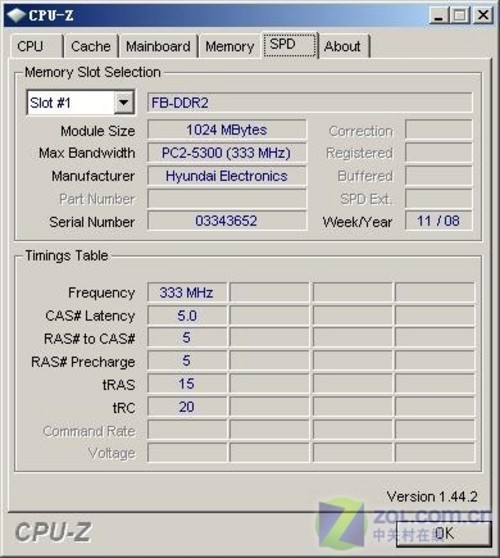This screenshot has height=558, width=500.
Task: Click the empty Voltage first cell
Action: (x=187, y=453)
